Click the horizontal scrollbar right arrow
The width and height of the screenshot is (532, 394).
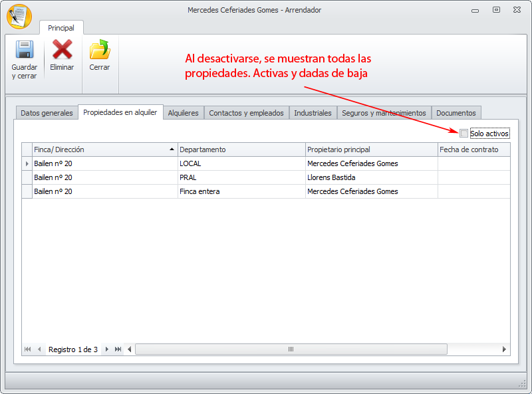point(504,349)
